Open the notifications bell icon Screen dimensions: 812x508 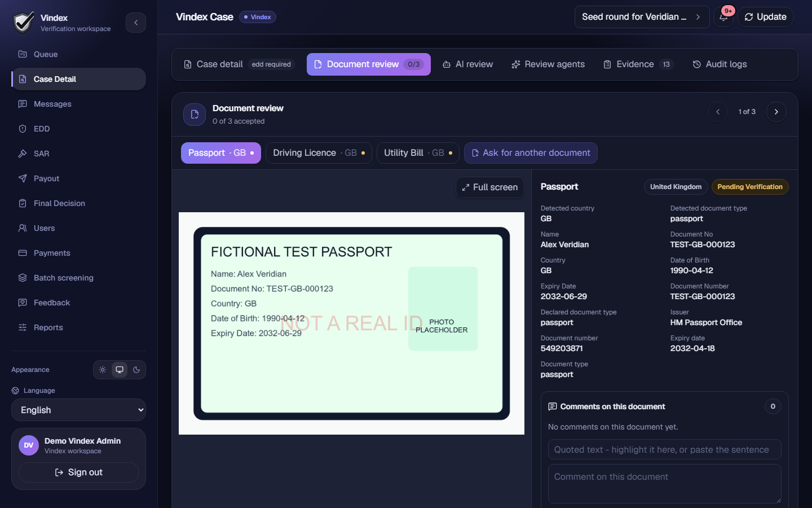point(723,17)
